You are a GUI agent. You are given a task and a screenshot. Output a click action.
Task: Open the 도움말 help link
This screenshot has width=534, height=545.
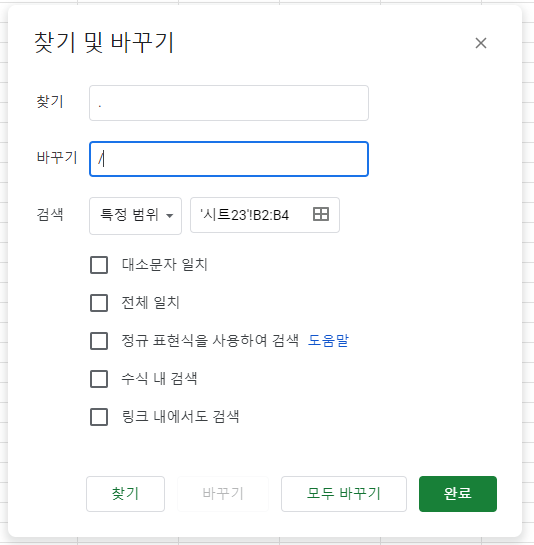point(328,340)
